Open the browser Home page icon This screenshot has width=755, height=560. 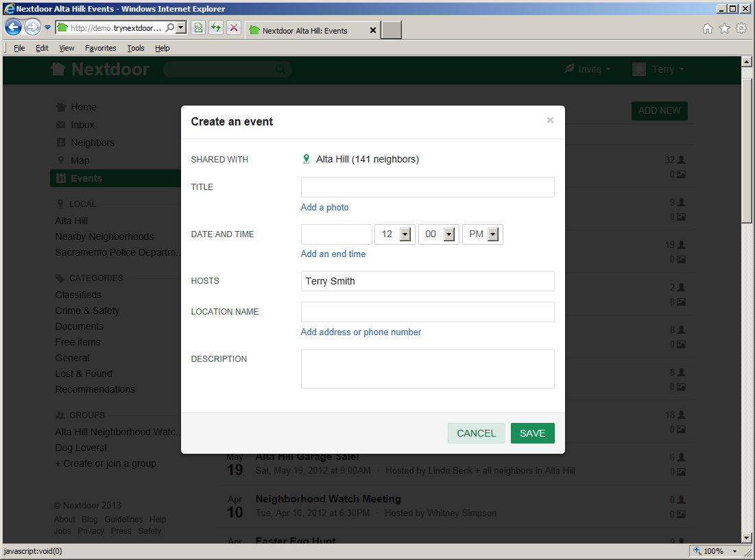tap(708, 29)
